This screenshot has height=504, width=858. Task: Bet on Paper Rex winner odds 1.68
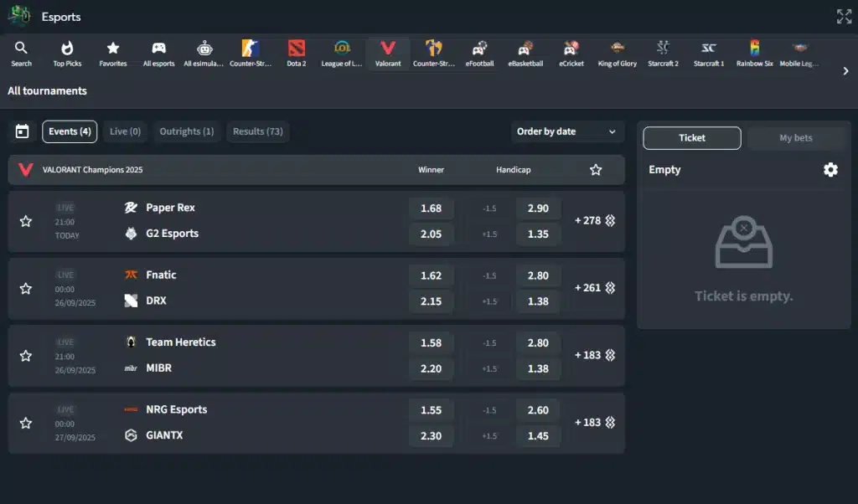click(431, 208)
